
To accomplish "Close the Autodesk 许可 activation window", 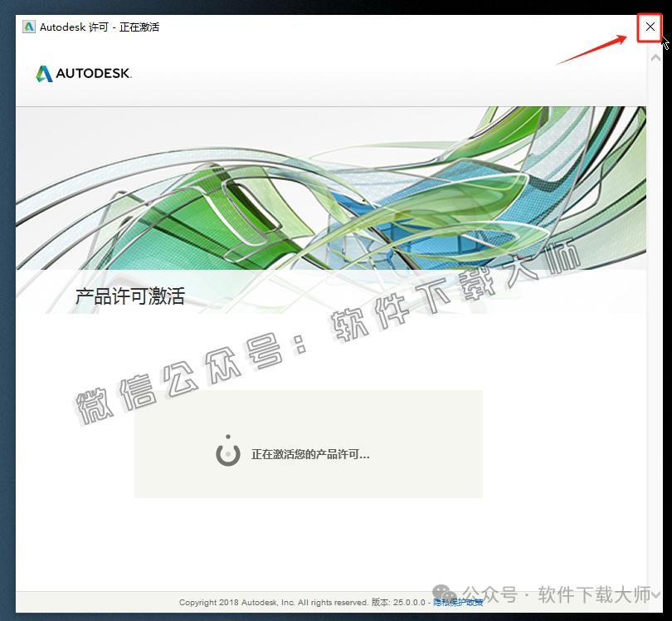I will pyautogui.click(x=650, y=27).
